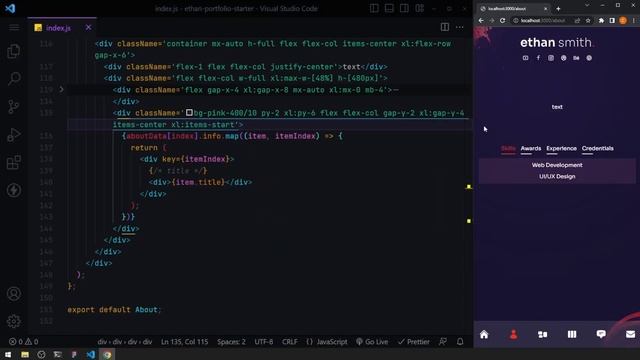Open the Customize Layout control
640x360 pixels.
click(420, 8)
